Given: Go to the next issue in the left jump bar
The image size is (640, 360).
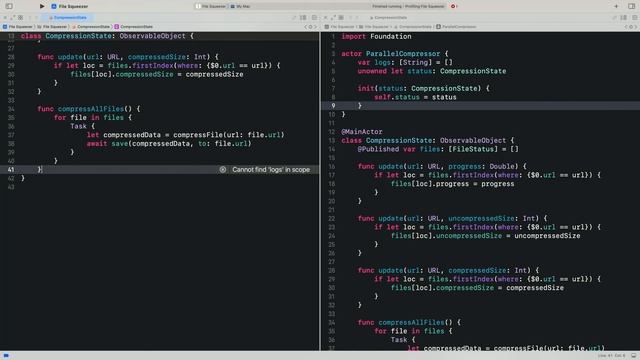Looking at the screenshot, I should pos(315,27).
